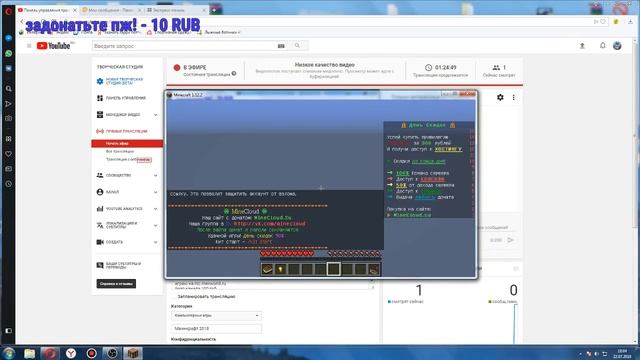The image size is (640, 360).
Task: Open browser downloads arrow icon
Action: (631, 22)
